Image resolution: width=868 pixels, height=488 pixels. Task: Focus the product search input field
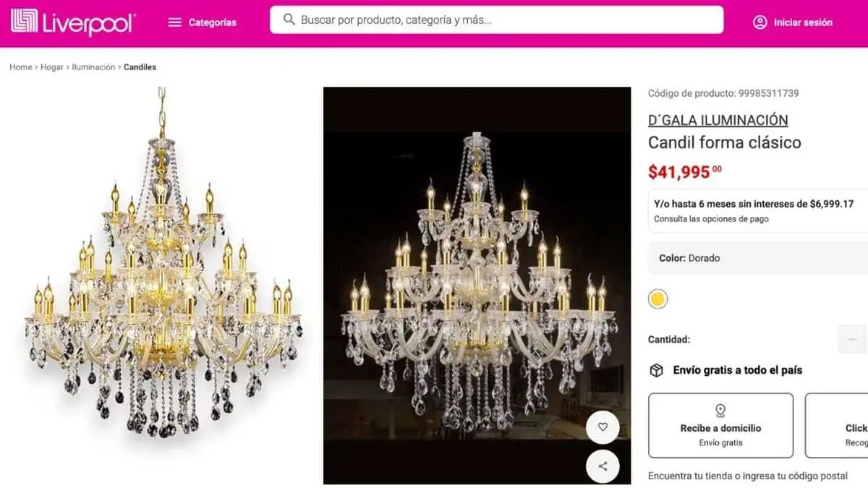[x=496, y=20]
